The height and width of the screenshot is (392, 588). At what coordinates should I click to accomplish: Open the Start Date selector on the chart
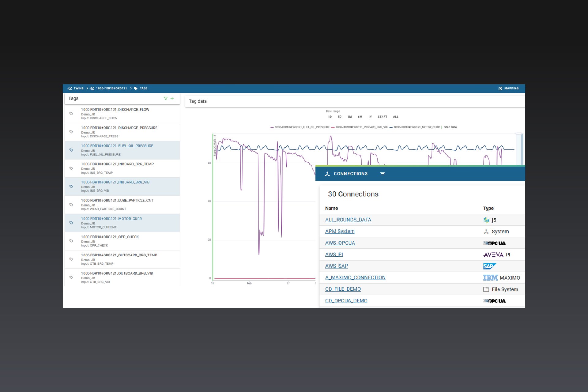(451, 127)
